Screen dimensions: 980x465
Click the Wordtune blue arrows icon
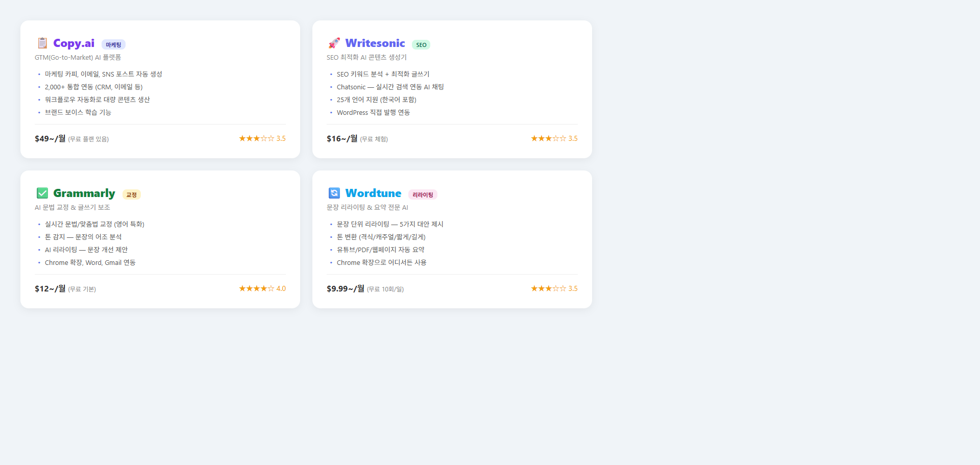334,193
